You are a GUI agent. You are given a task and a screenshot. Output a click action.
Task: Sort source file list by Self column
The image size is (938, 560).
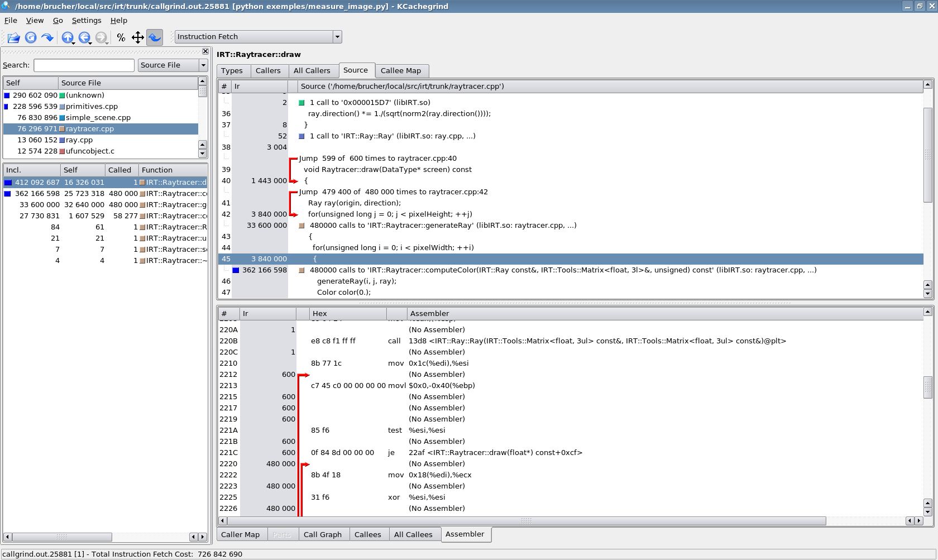30,83
